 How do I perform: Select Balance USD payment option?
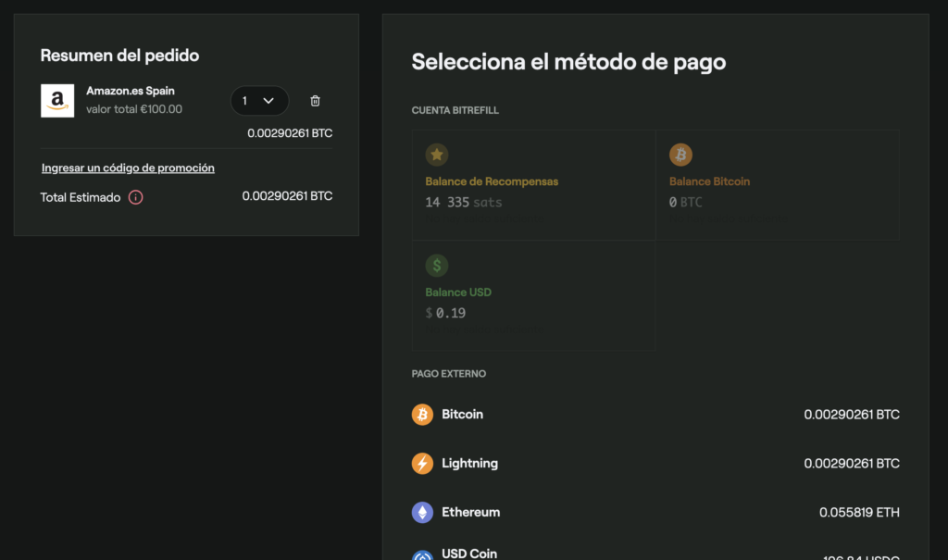pos(533,295)
